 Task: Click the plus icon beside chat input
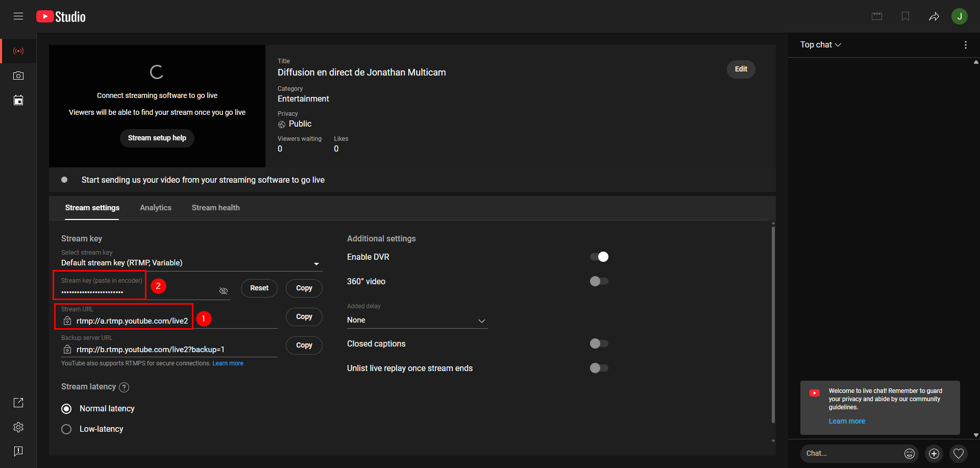click(934, 454)
